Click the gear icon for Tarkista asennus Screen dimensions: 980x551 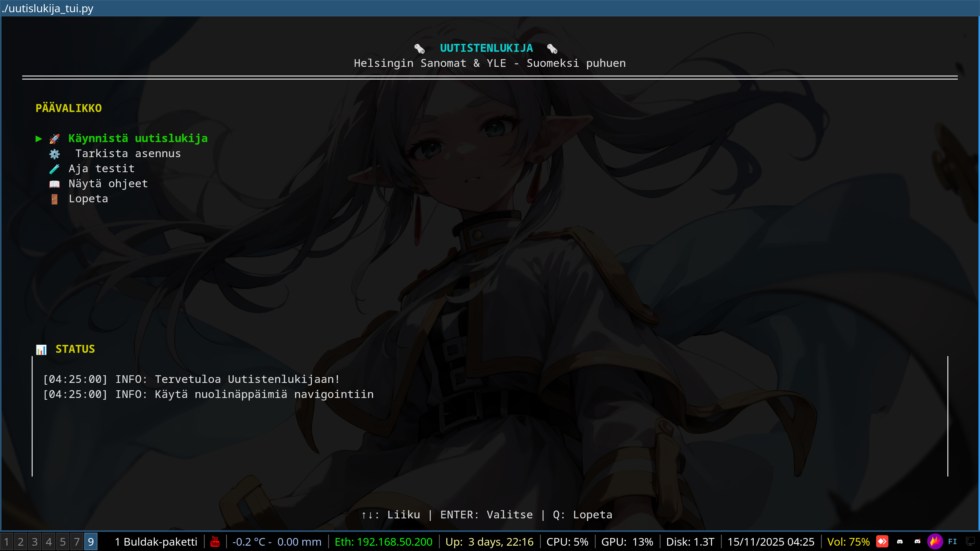tap(54, 154)
